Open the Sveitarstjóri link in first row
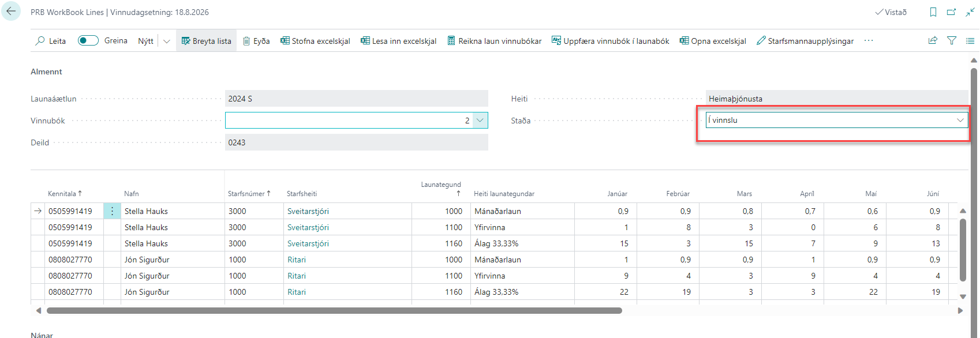 coord(308,211)
